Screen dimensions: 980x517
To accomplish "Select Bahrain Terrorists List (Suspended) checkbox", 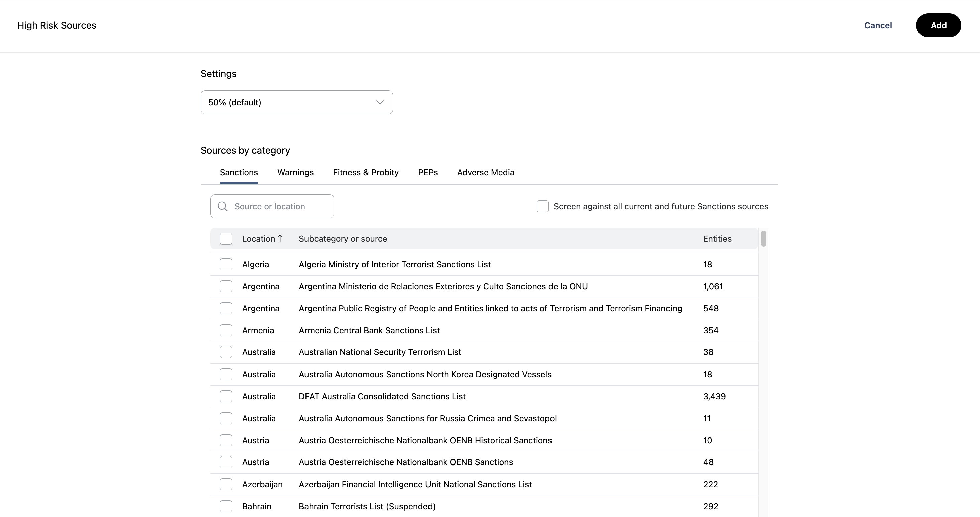I will (x=226, y=506).
